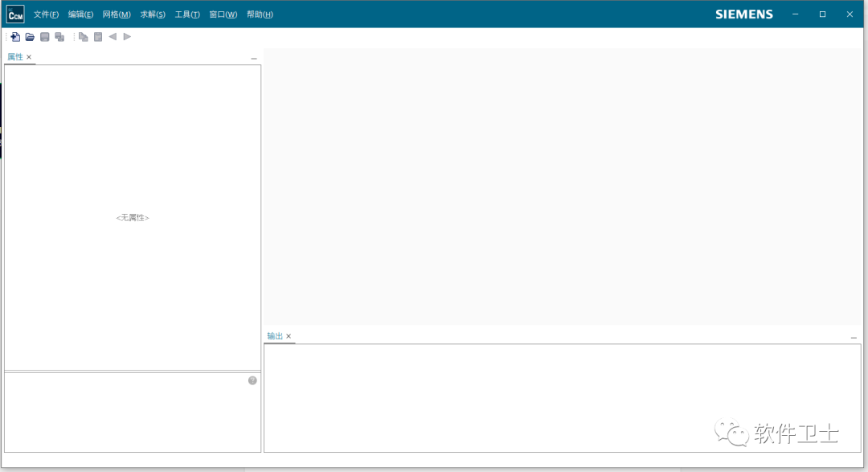Click the help question mark icon

pos(252,380)
